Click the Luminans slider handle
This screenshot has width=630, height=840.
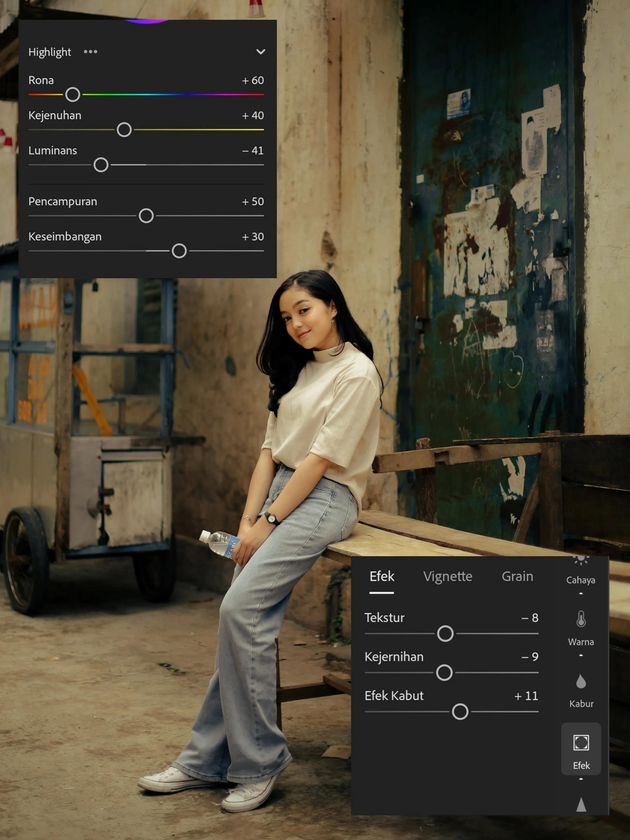(x=101, y=165)
